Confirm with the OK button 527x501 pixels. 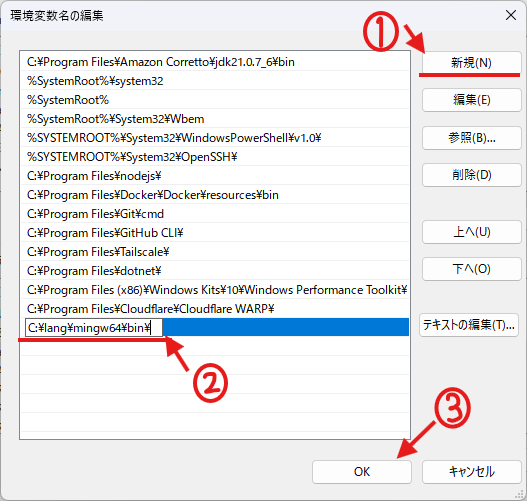362,472
